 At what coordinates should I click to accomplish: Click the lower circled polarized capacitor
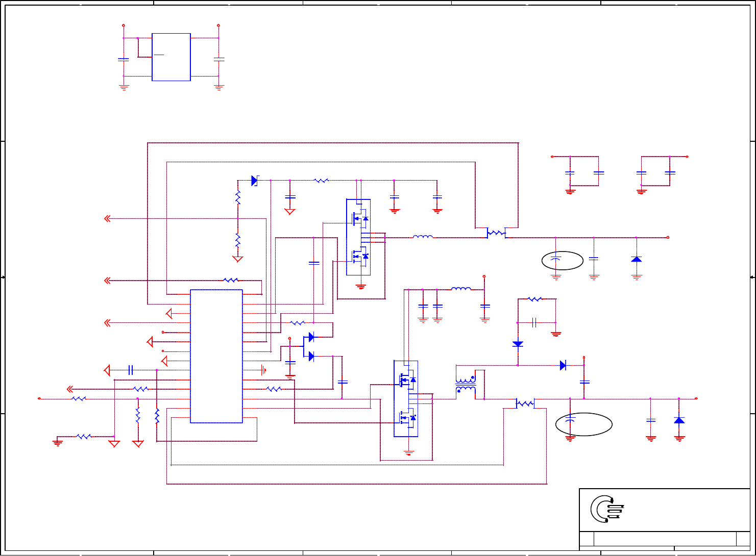(584, 424)
